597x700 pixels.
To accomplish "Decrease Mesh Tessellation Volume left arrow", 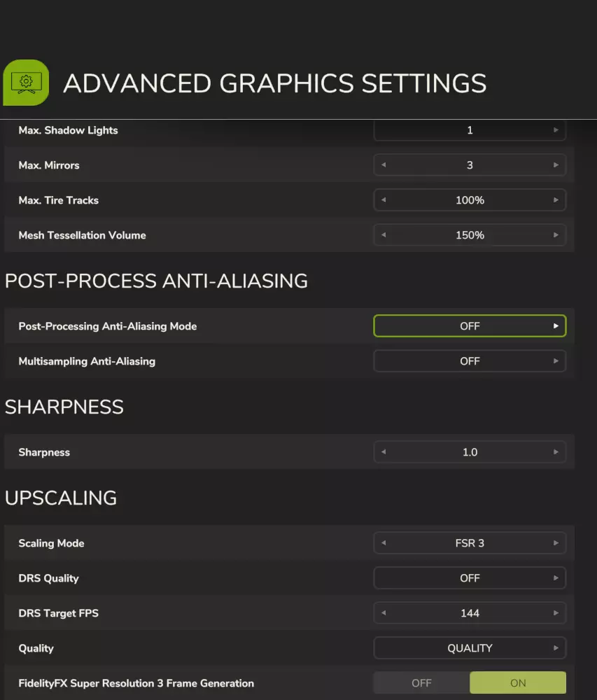I will pyautogui.click(x=383, y=235).
